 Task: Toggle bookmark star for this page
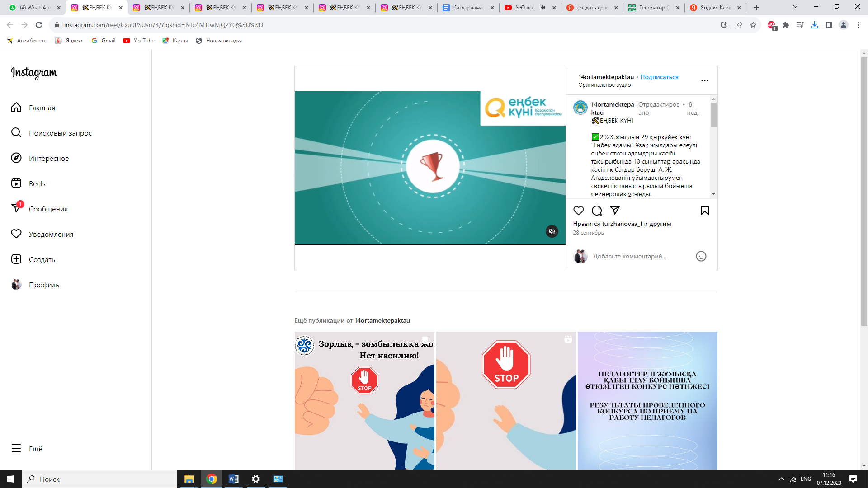[x=753, y=25]
